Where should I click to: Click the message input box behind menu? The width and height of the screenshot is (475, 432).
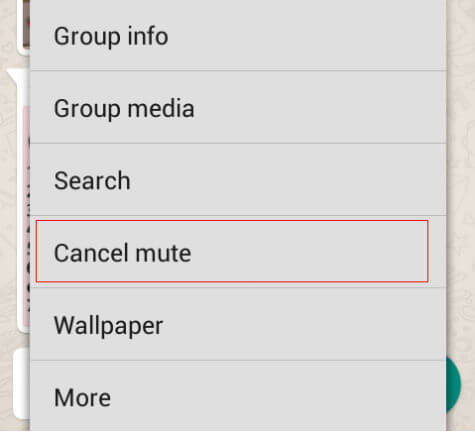pyautogui.click(x=22, y=383)
